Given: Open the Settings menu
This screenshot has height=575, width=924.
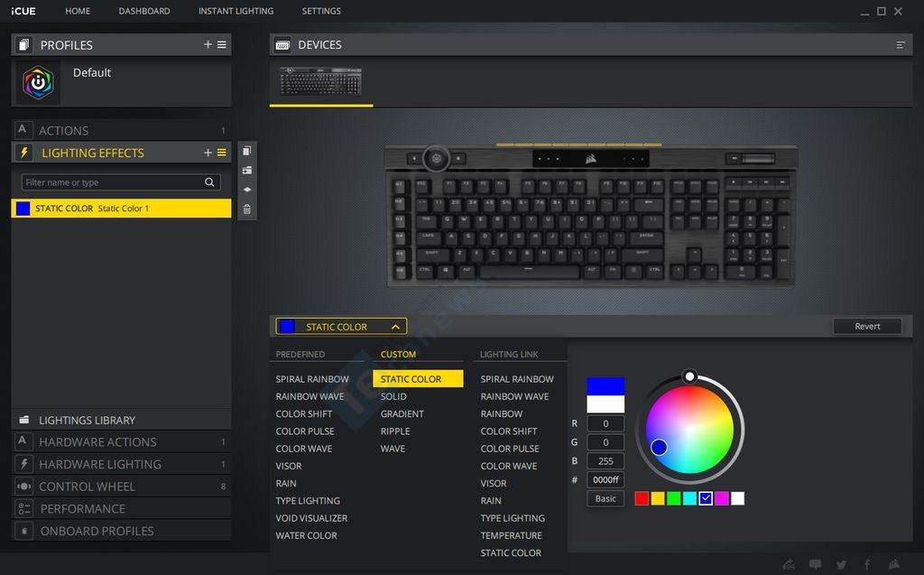Looking at the screenshot, I should [x=321, y=11].
